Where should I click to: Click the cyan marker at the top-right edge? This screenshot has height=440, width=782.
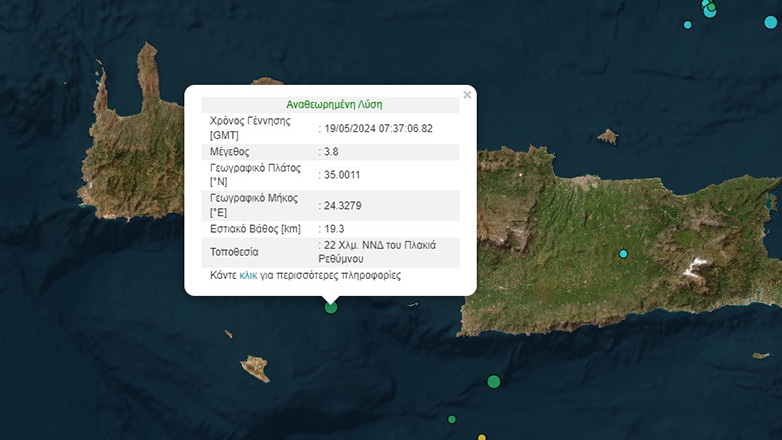coord(771,22)
